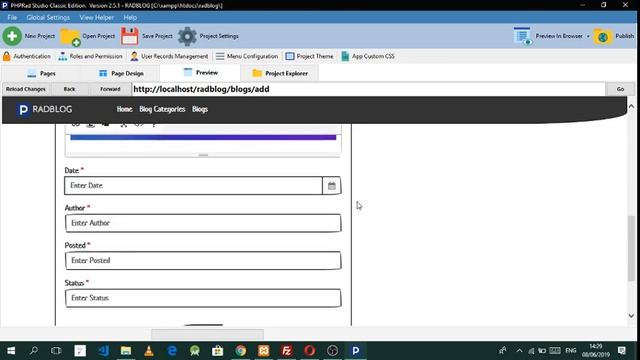
Task: Open Blog Categories nav link
Action: 162,109
